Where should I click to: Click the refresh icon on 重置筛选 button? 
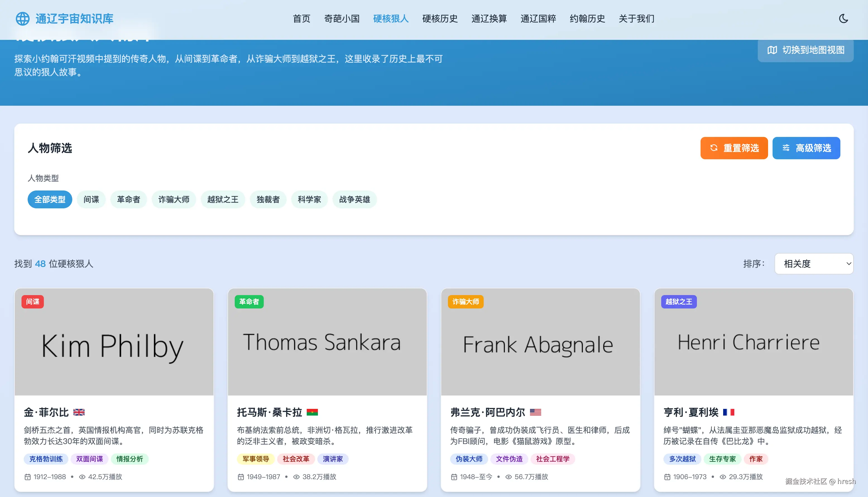(714, 148)
